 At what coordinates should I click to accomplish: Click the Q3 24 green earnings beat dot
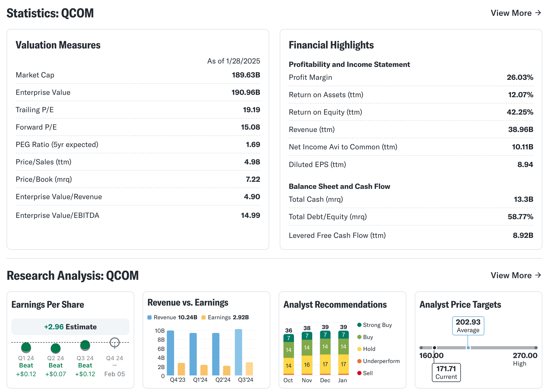[x=85, y=345]
